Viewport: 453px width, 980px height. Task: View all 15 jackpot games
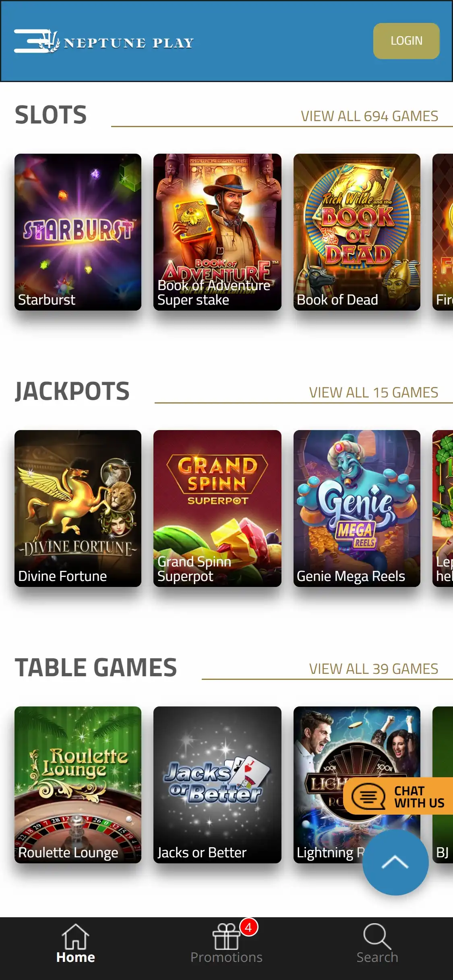click(373, 393)
